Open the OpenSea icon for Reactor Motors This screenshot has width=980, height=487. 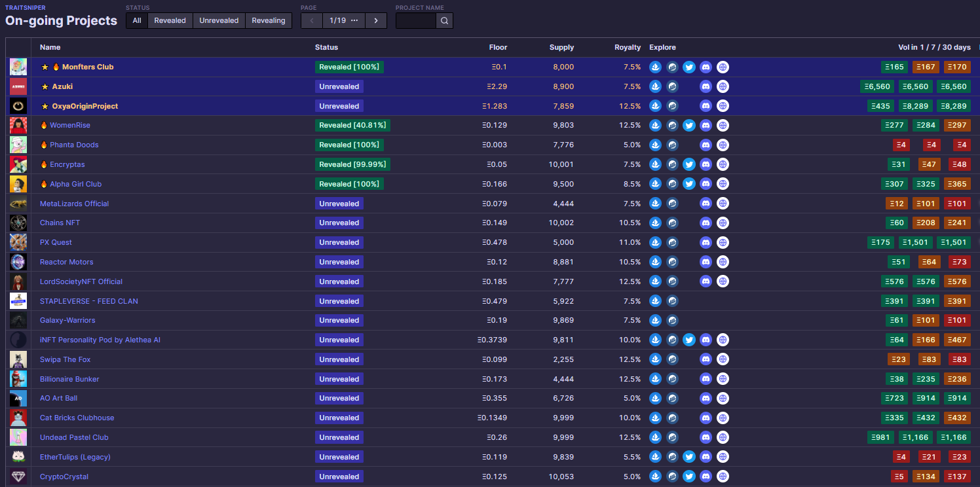coord(655,262)
